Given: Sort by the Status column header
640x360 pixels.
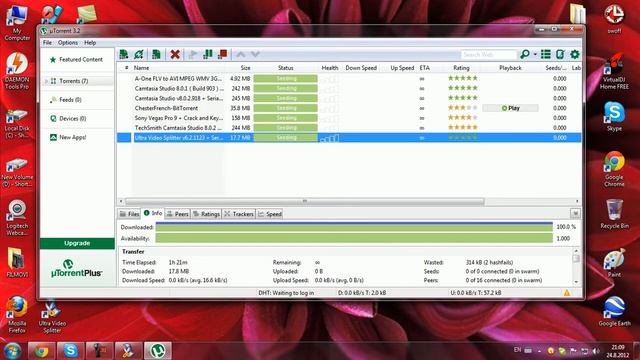Looking at the screenshot, I should click(x=285, y=68).
